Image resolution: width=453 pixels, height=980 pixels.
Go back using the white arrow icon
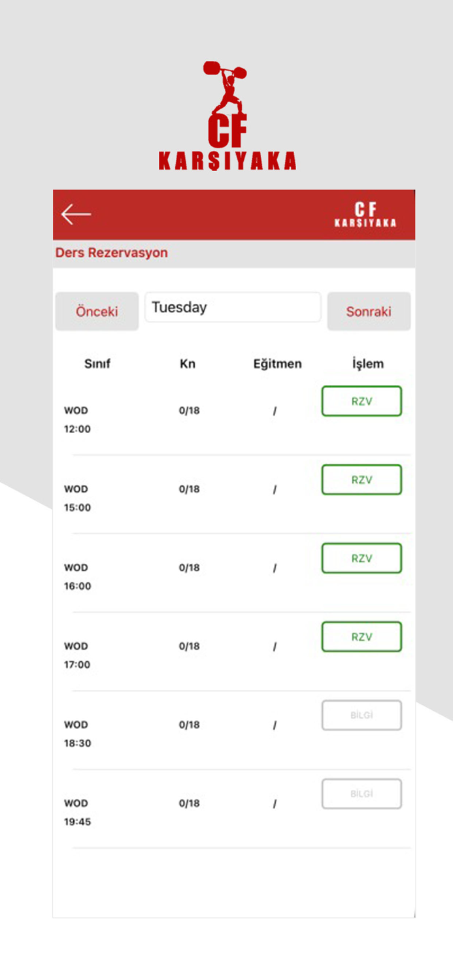coord(76,214)
